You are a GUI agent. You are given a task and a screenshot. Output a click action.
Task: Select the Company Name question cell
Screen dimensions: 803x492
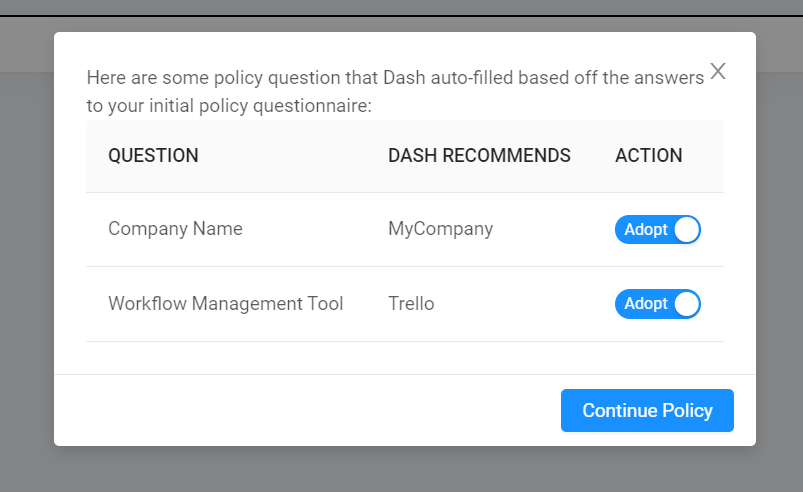[175, 229]
